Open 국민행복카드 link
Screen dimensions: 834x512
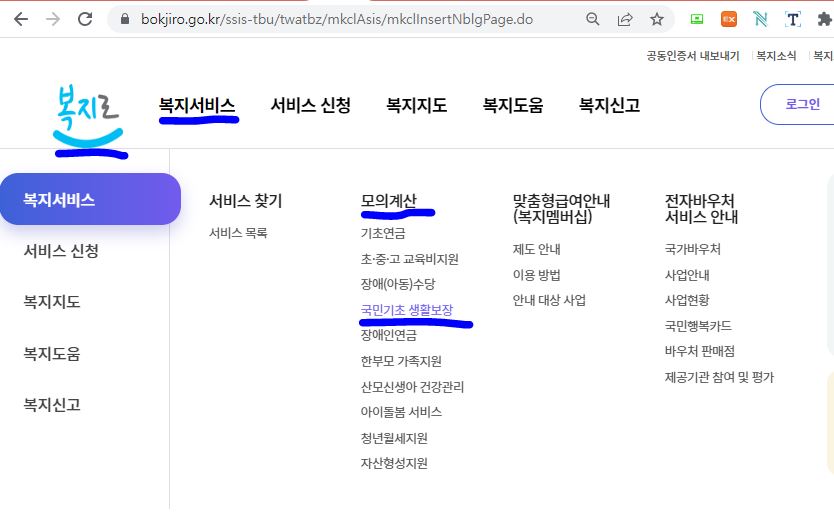pos(698,326)
